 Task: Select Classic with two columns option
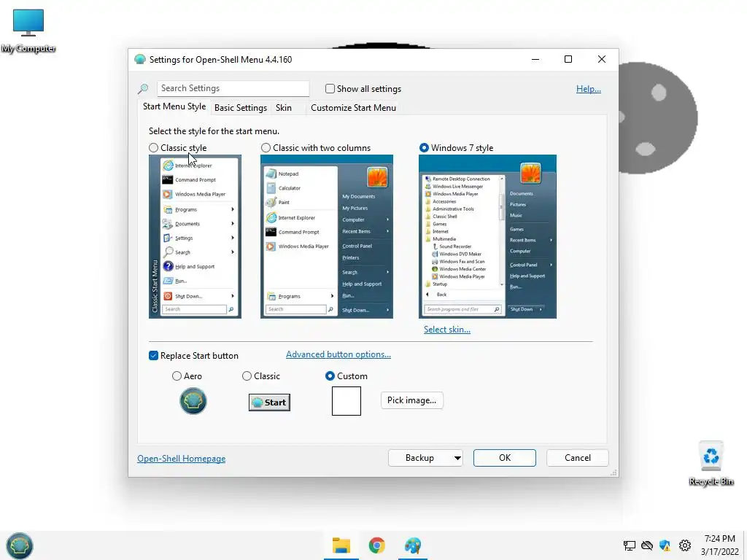click(x=266, y=147)
